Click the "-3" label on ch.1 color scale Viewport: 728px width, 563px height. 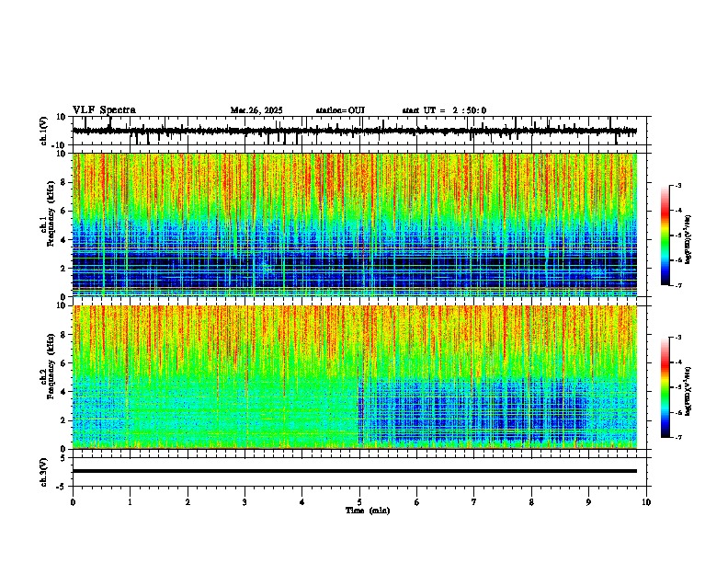click(x=678, y=185)
